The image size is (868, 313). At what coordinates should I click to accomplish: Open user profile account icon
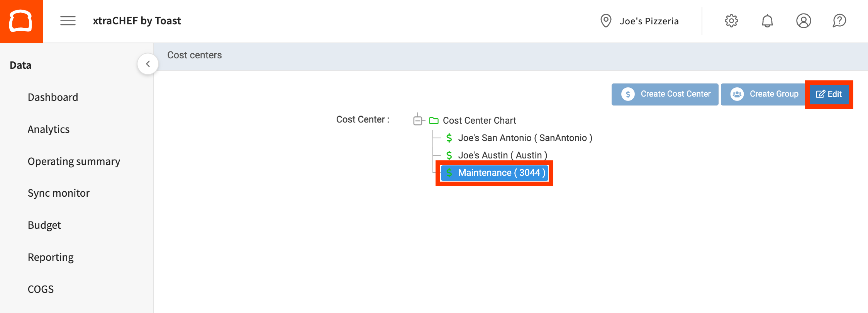click(x=804, y=21)
